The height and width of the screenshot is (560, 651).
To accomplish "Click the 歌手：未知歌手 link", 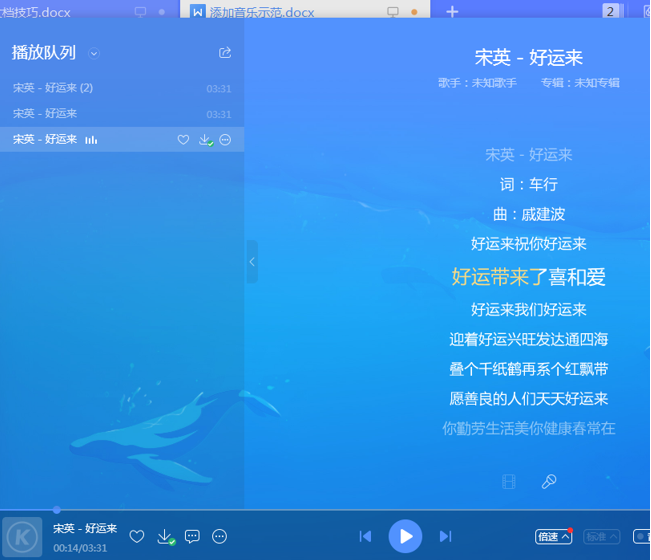I will point(477,83).
